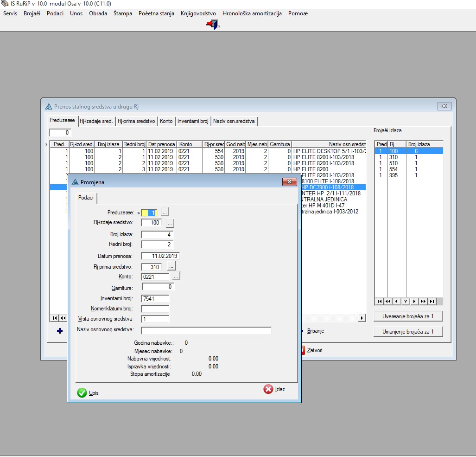476x457 pixels.
Task: Open the Knjigovodstvo menu
Action: click(x=198, y=13)
